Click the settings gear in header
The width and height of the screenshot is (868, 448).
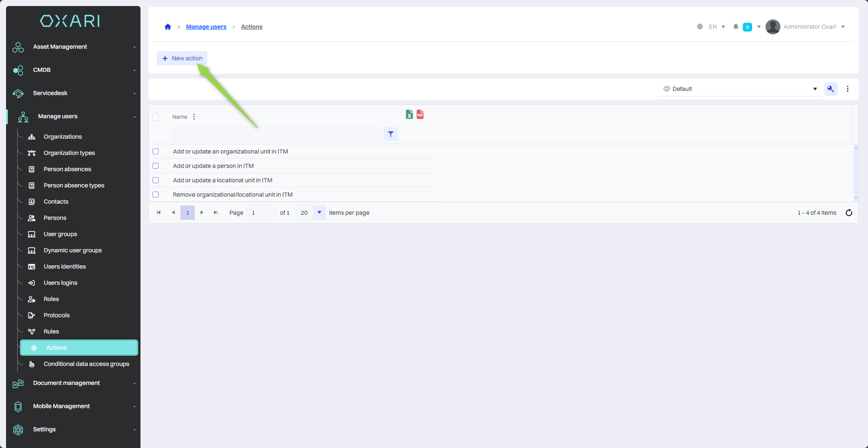tap(700, 27)
